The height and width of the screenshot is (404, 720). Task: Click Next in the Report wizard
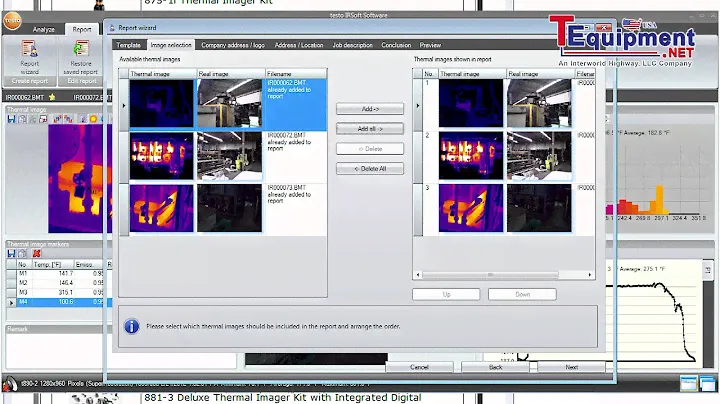pyautogui.click(x=571, y=367)
